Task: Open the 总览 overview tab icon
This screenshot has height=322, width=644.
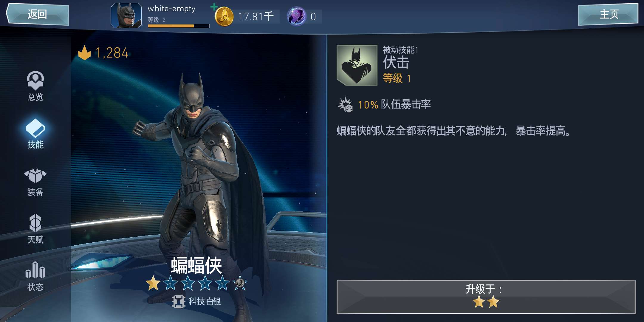Action: pyautogui.click(x=35, y=80)
